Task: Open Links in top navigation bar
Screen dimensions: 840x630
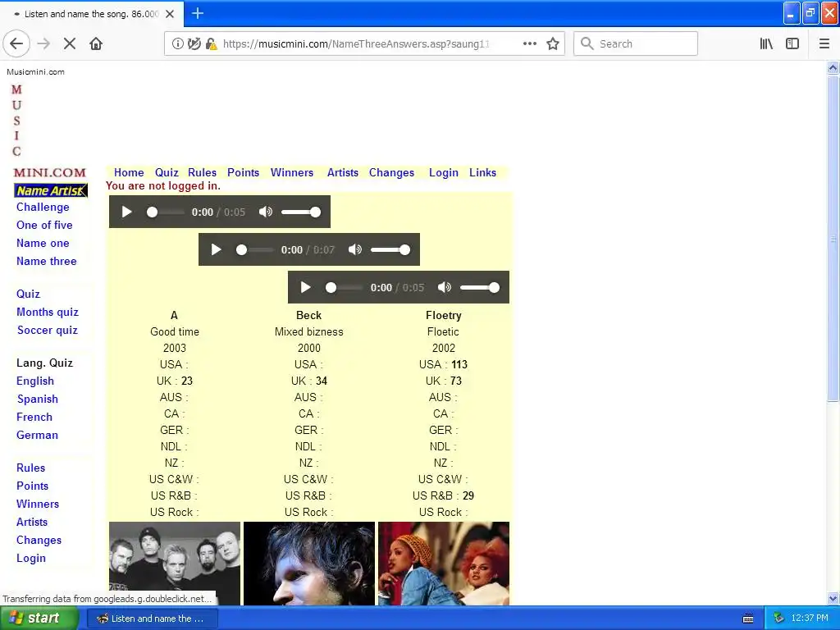Action: click(x=482, y=172)
